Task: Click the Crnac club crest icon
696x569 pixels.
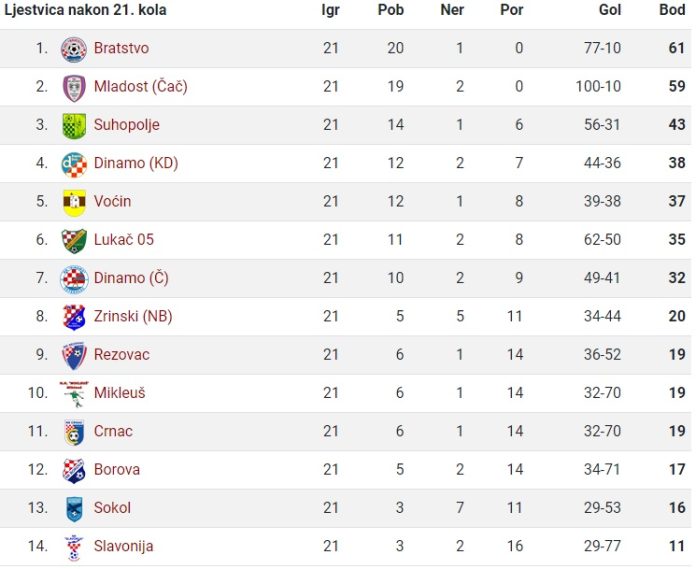Action: [74, 432]
